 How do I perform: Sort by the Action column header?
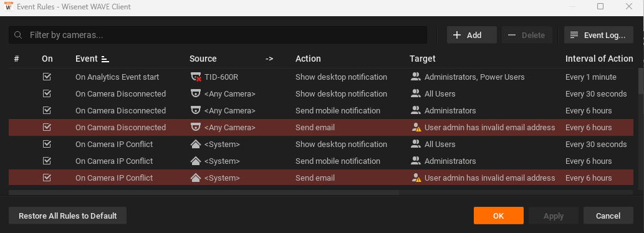(x=308, y=59)
